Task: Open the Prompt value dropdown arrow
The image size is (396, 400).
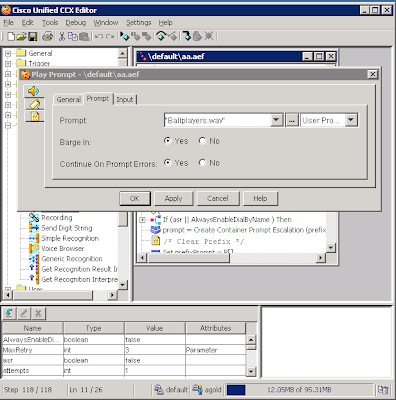Action: (277, 120)
